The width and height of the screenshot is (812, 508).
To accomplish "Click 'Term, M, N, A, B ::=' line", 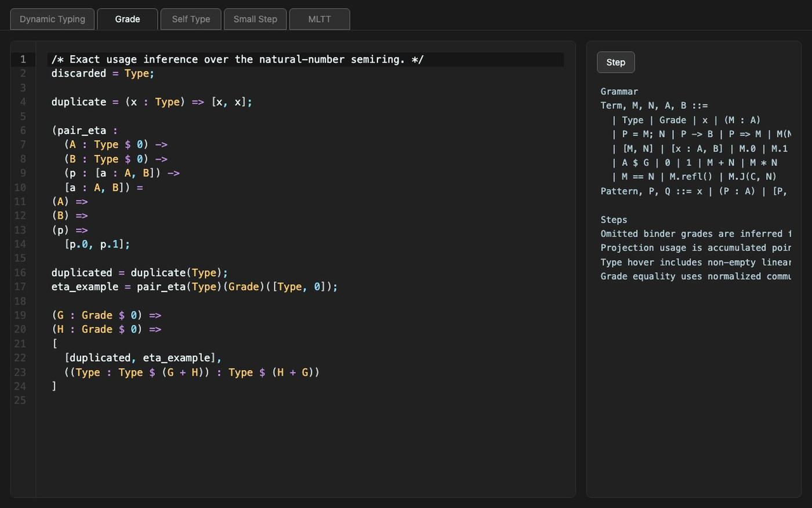I will point(654,106).
